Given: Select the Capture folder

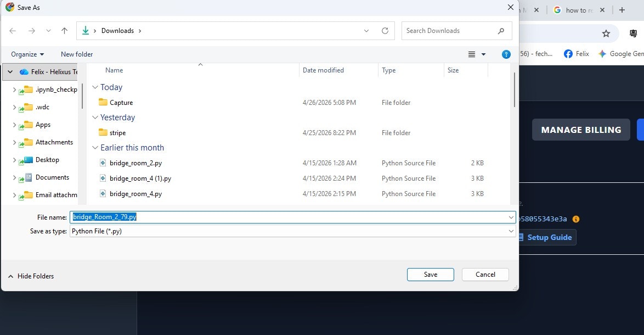Looking at the screenshot, I should click(x=121, y=103).
